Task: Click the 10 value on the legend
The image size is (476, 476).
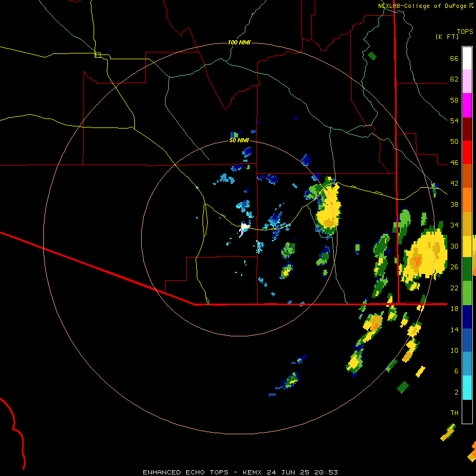Action: pos(454,351)
